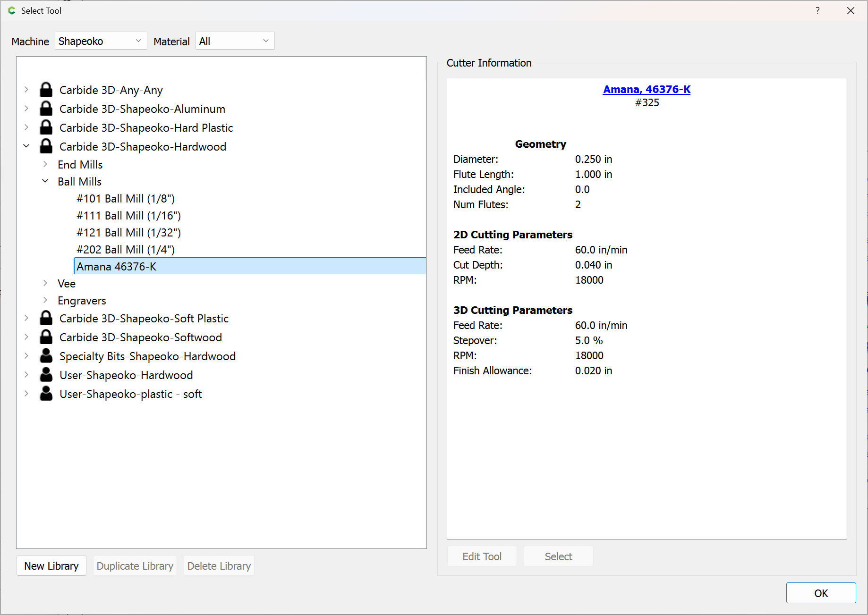Click the user icon beside User-Shapeoko-Hardwood

coord(46,375)
